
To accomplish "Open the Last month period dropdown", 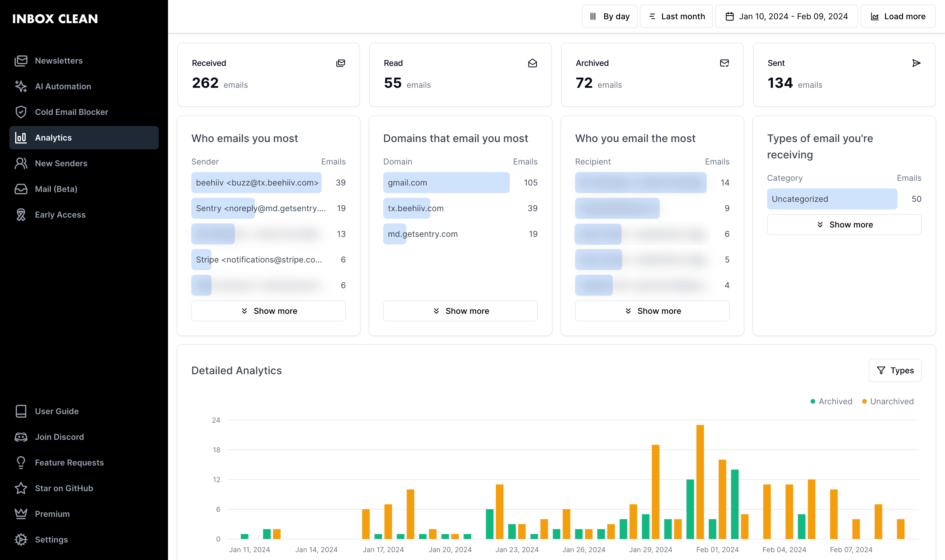I will click(x=676, y=17).
